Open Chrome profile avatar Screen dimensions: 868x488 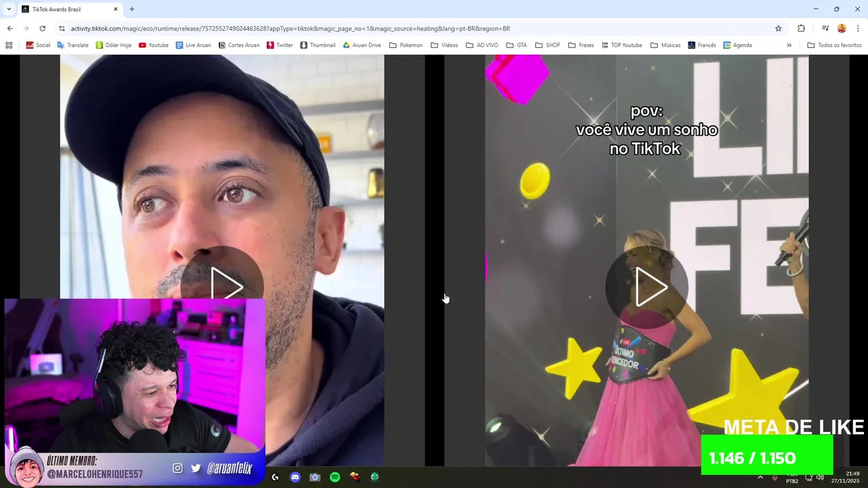coord(842,28)
